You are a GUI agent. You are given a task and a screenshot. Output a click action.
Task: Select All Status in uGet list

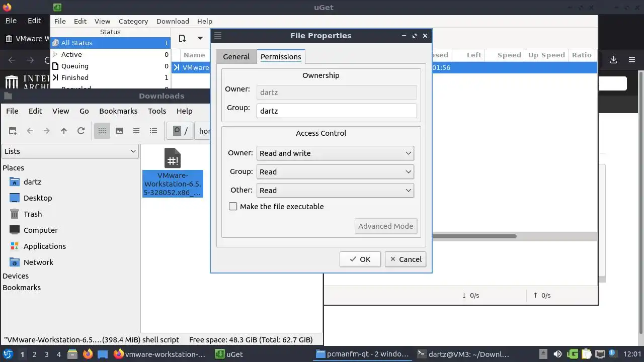click(111, 43)
